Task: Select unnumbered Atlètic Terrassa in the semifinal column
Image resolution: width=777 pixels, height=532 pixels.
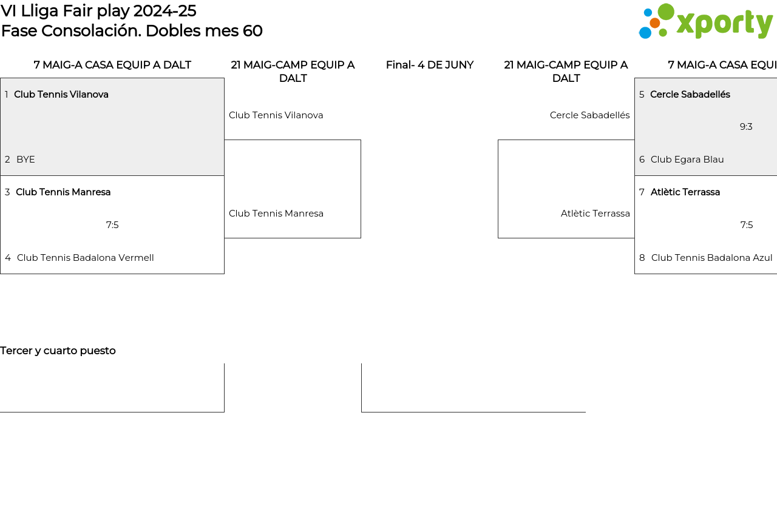Action: (x=595, y=214)
